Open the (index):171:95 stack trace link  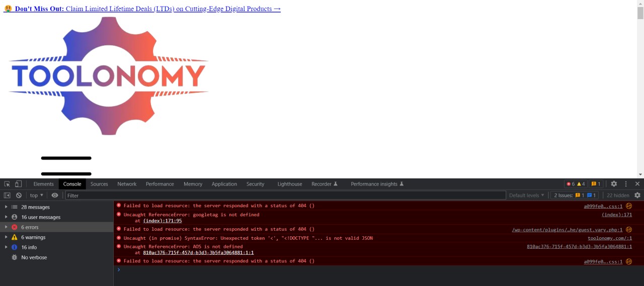[163, 221]
